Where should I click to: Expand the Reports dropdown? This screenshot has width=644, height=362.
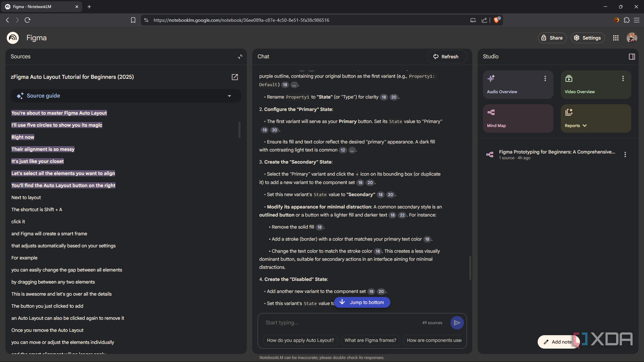click(x=576, y=126)
